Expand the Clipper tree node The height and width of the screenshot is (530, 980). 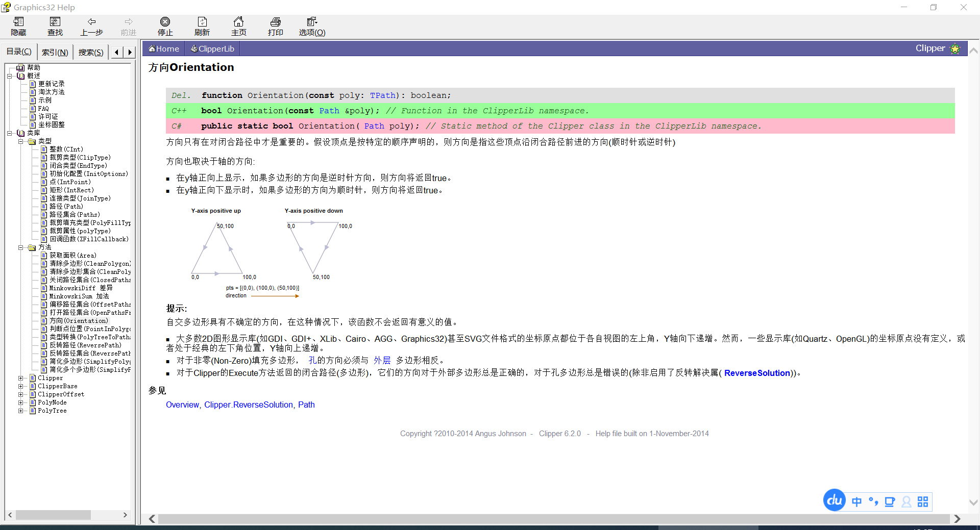click(x=20, y=378)
